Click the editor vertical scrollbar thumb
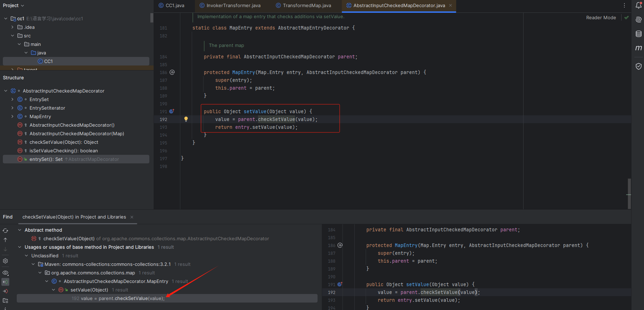The width and height of the screenshot is (644, 310). click(629, 194)
